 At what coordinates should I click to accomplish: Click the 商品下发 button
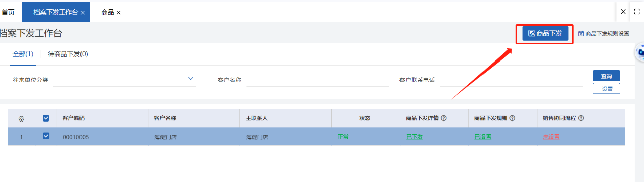click(x=545, y=34)
